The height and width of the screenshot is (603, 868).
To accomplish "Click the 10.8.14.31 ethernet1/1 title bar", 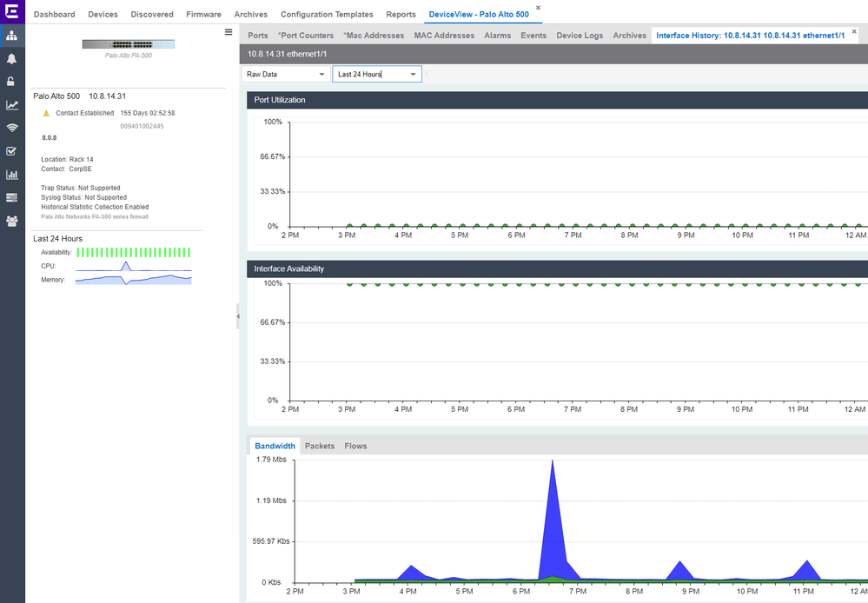I will [x=553, y=54].
